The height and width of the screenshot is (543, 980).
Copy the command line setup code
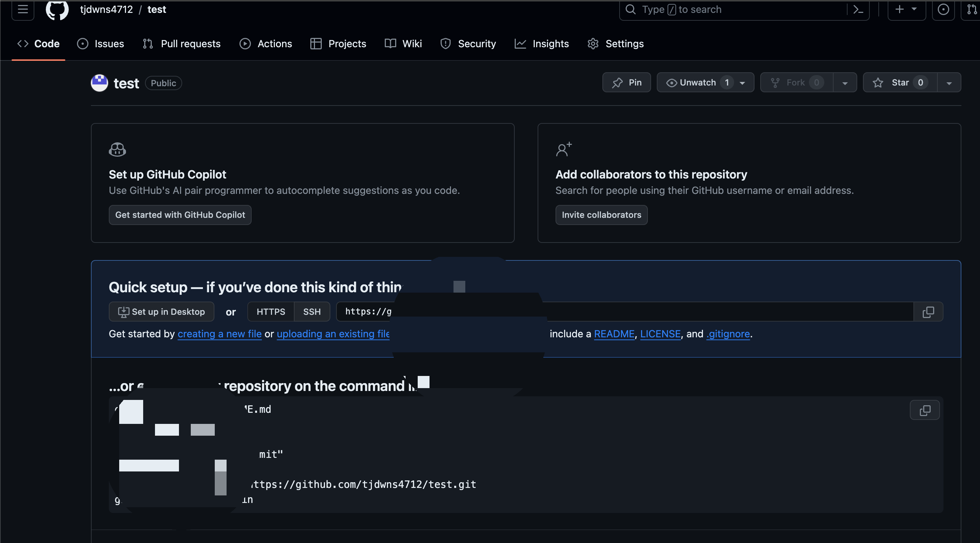click(925, 410)
